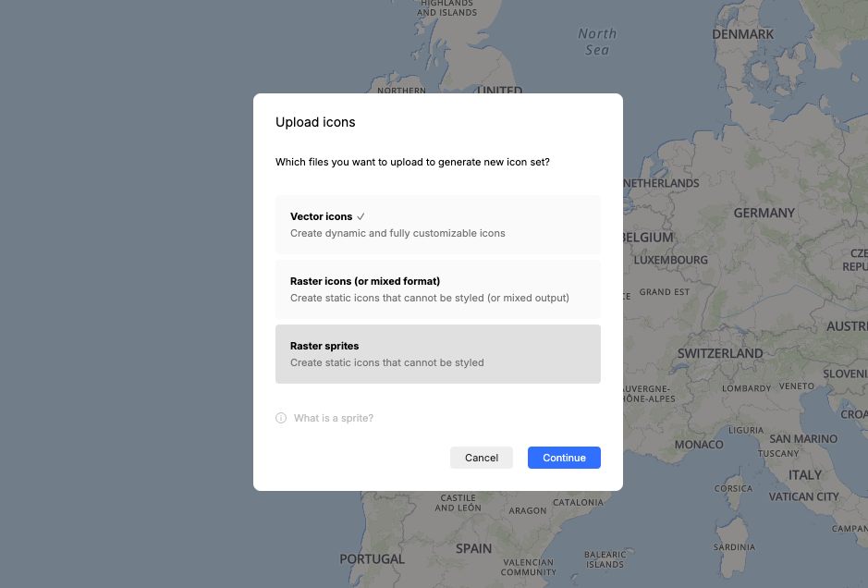The height and width of the screenshot is (588, 868).
Task: Click the blue Continue button
Action: point(564,458)
